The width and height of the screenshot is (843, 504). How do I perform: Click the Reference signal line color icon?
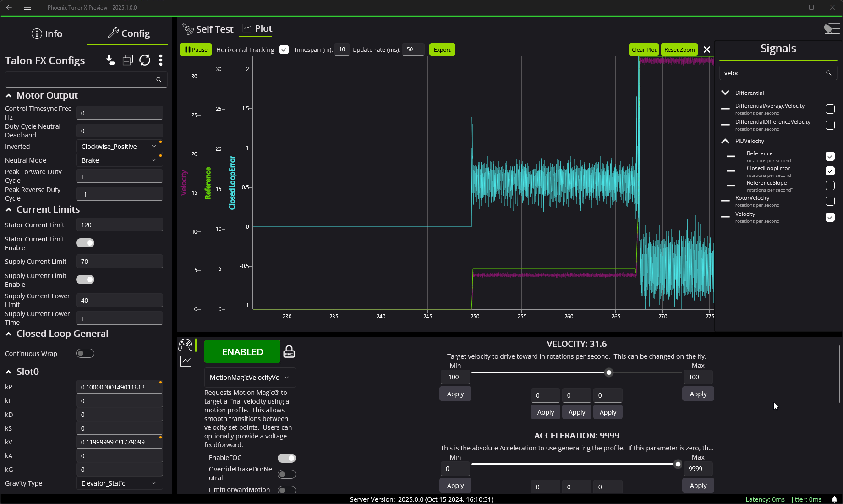coord(731,156)
